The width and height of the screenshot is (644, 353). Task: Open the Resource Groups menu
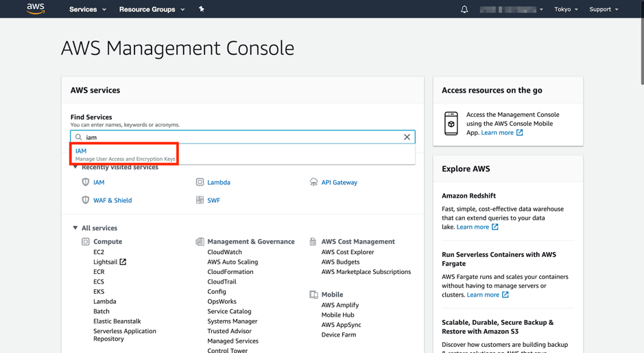point(152,10)
